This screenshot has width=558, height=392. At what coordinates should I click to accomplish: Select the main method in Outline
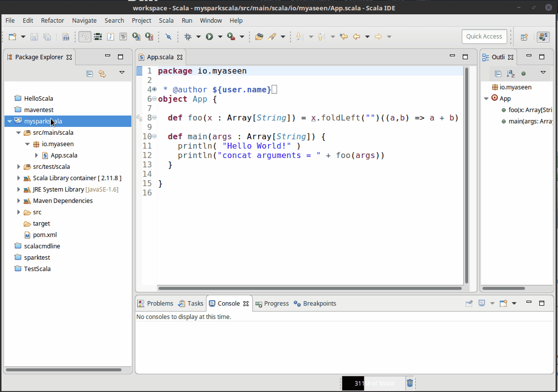click(x=530, y=121)
